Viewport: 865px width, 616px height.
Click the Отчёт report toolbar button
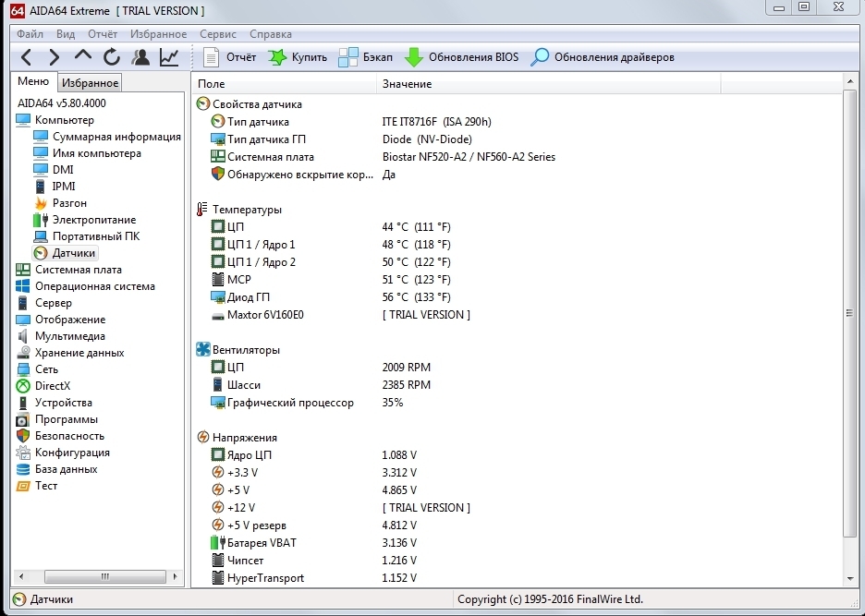tap(231, 57)
